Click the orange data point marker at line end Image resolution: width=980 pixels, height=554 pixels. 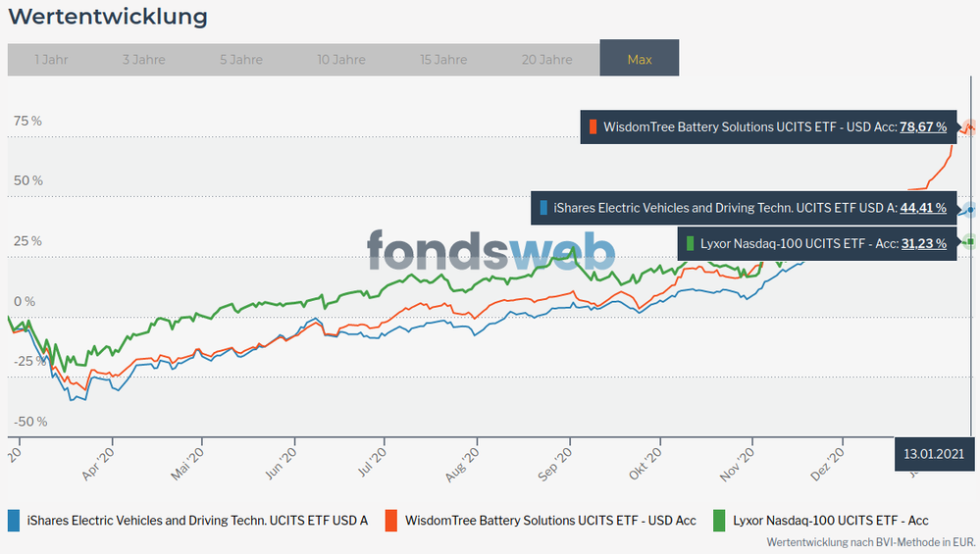pos(969,126)
